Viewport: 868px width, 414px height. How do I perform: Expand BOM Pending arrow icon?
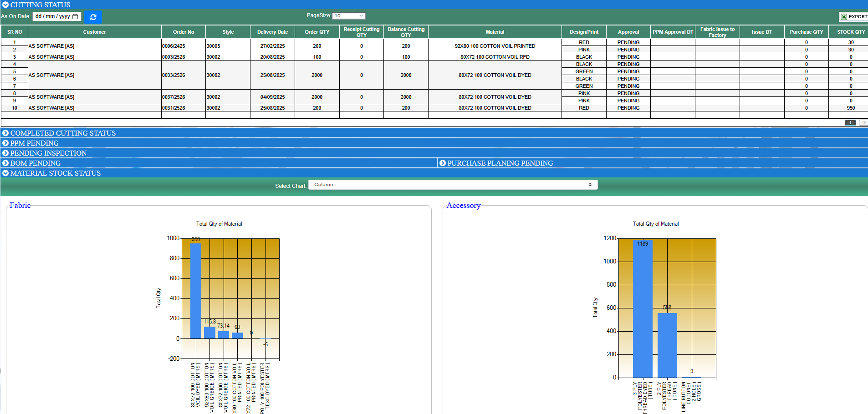click(x=5, y=163)
